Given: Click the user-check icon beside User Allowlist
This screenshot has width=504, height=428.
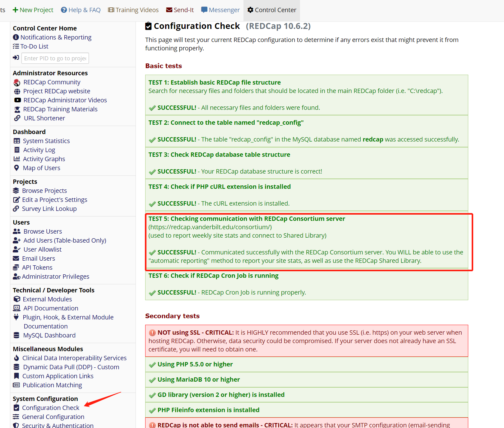Looking at the screenshot, I should [17, 249].
